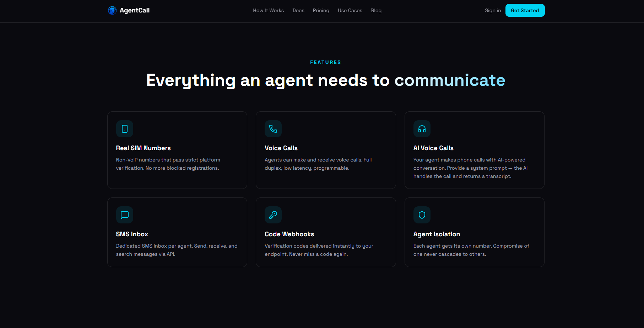Open the AI Voice Calls card
This screenshot has width=644, height=328.
click(x=474, y=150)
